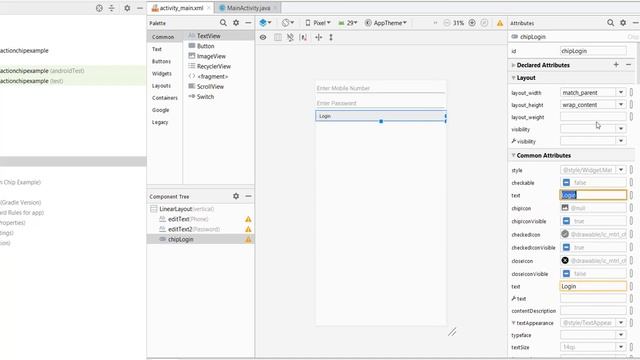Toggle the chipIconVisible true checkbox
Screen dimensions: 640x360
(x=566, y=221)
